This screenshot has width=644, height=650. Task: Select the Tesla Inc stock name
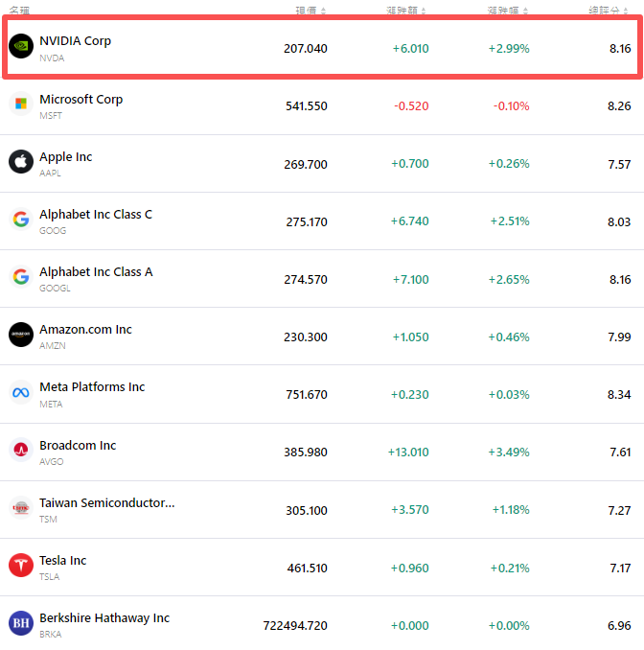pos(62,560)
